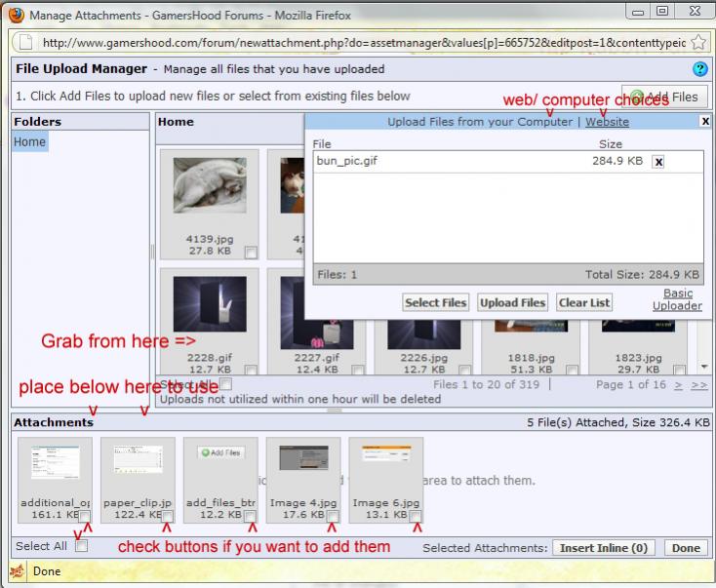
Task: Tick the checkbox on the 4139.jpg thumbnail
Action: (251, 252)
